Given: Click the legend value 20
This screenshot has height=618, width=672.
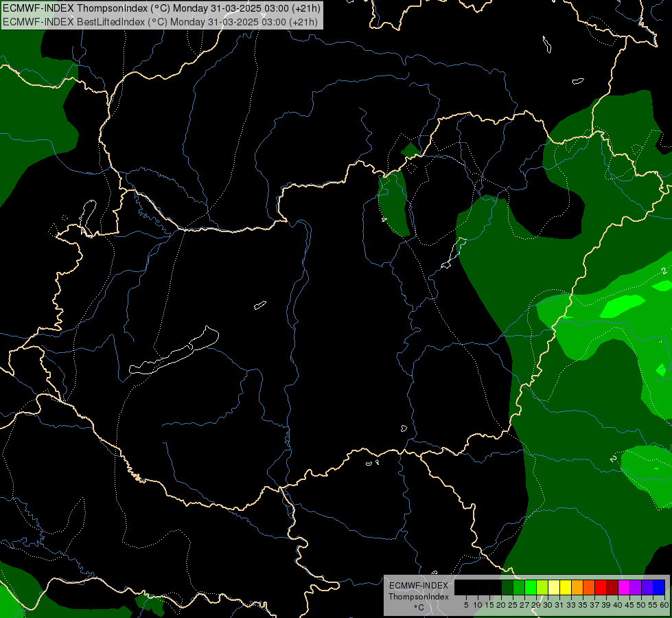Looking at the screenshot, I should tap(502, 605).
